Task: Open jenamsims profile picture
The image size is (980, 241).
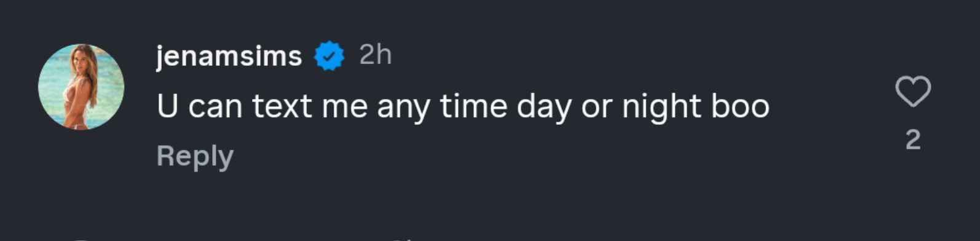Action: click(x=81, y=87)
